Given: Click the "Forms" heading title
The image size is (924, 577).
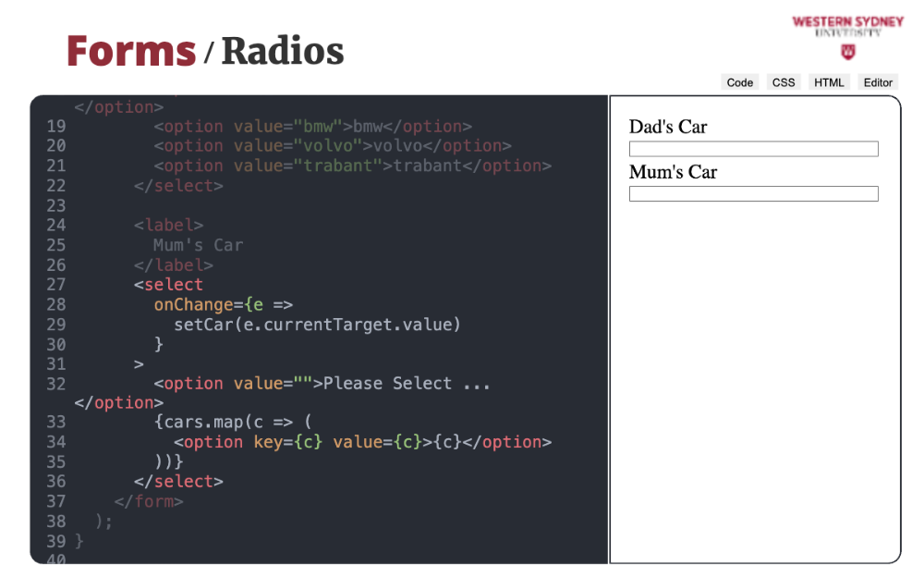Looking at the screenshot, I should coord(130,51).
